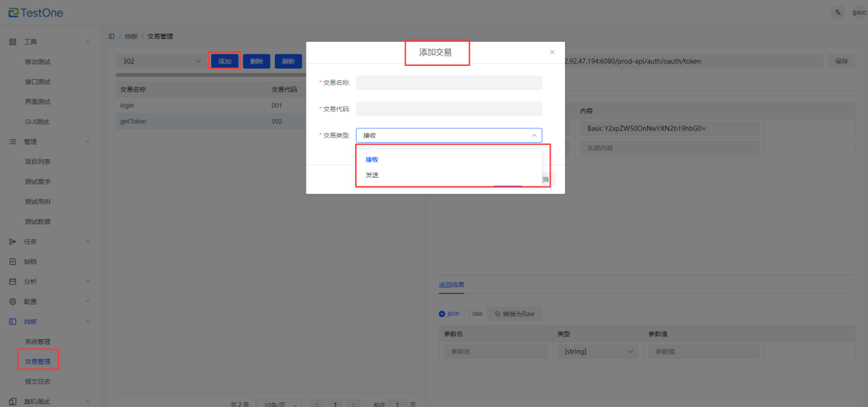Click the 管理 list icon in sidebar
This screenshot has width=868, height=407.
(x=12, y=142)
